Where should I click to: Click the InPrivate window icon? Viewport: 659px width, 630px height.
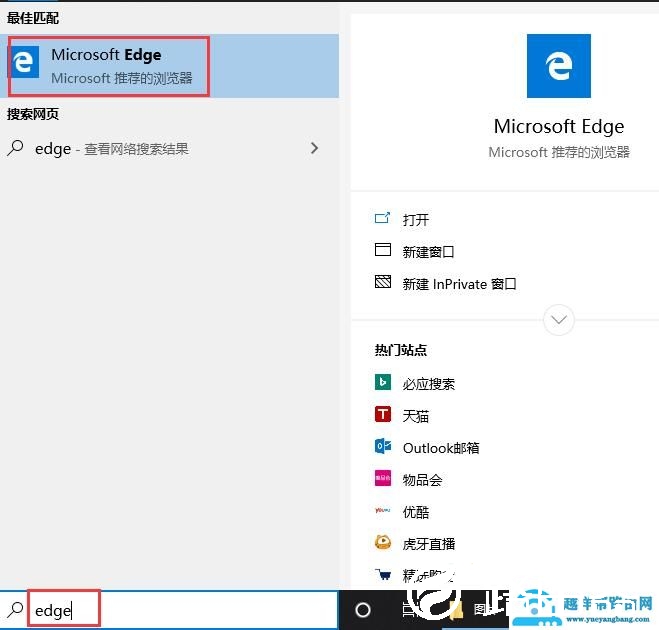pos(382,282)
